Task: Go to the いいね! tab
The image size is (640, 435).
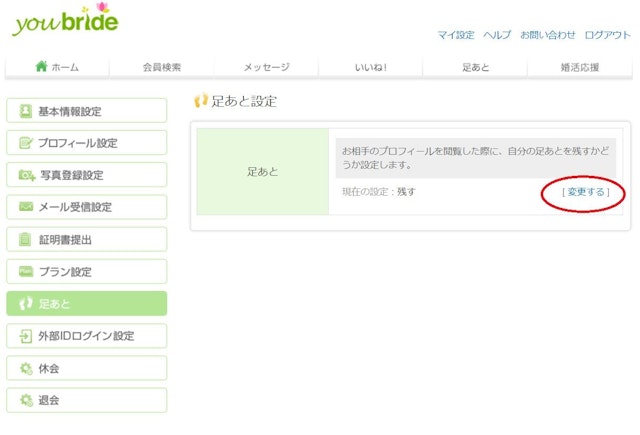Action: [x=370, y=67]
